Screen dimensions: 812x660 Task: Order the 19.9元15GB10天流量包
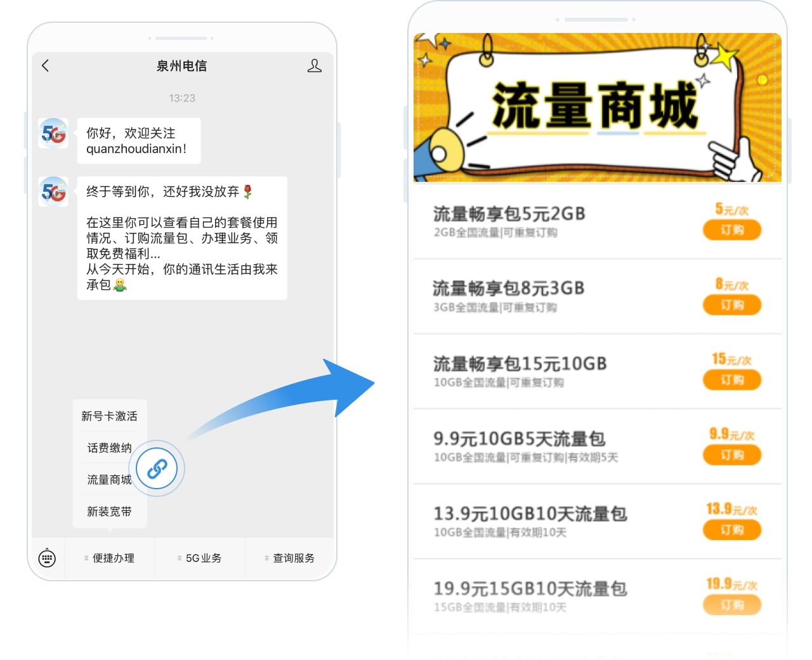point(732,604)
